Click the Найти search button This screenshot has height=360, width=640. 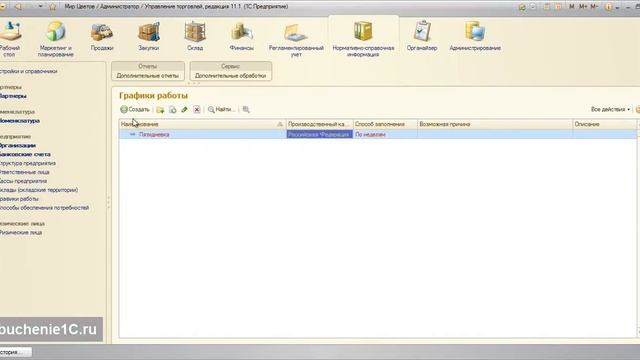[221, 109]
